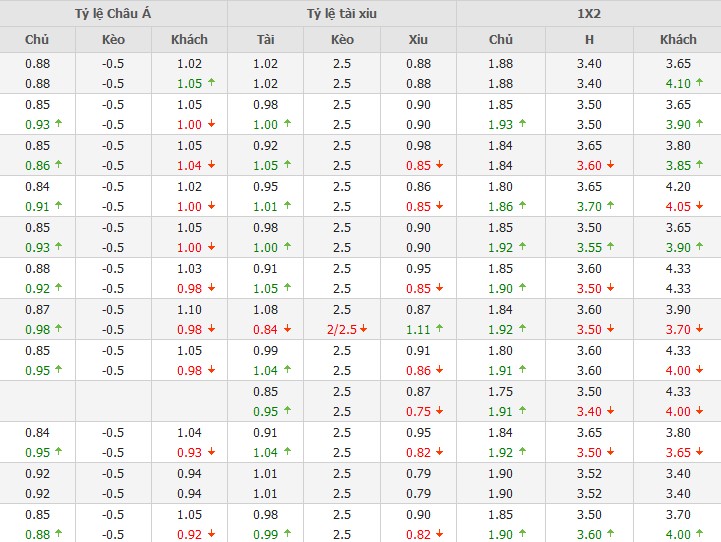Select the 1X2 header section
The height and width of the screenshot is (542, 721).
point(588,13)
